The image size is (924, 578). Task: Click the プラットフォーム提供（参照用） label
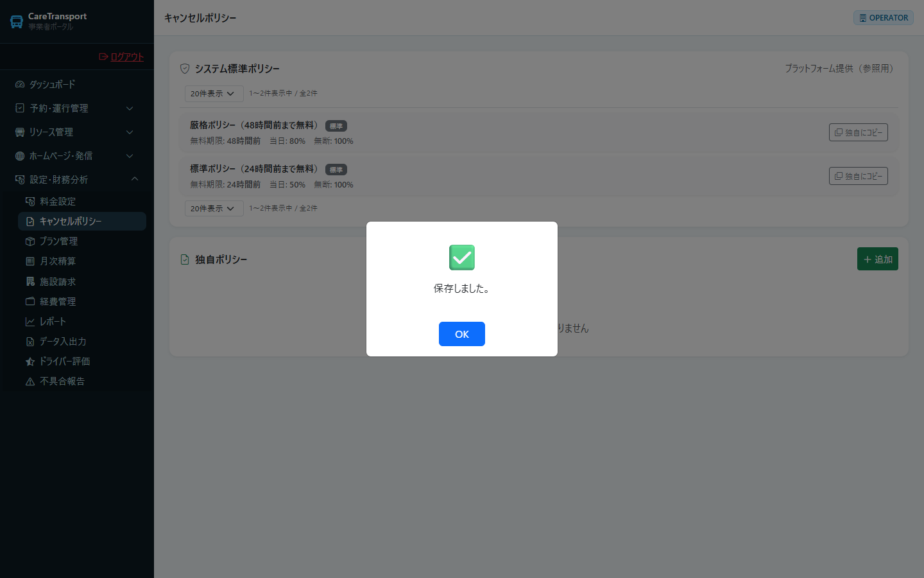841,68
